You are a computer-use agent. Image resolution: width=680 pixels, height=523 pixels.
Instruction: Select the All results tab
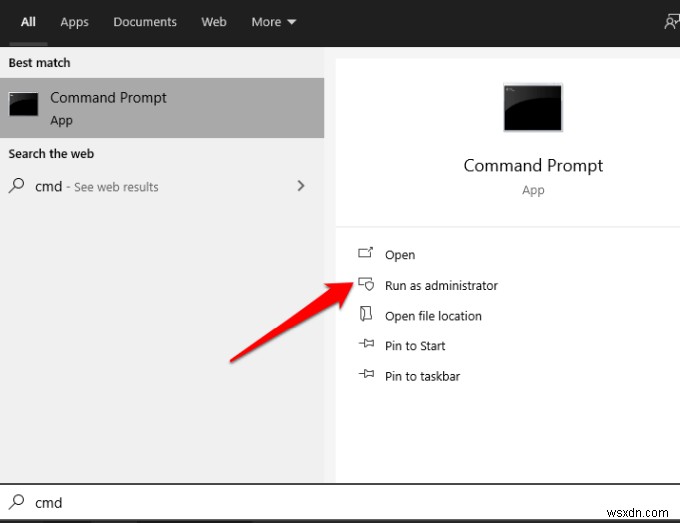[x=28, y=22]
